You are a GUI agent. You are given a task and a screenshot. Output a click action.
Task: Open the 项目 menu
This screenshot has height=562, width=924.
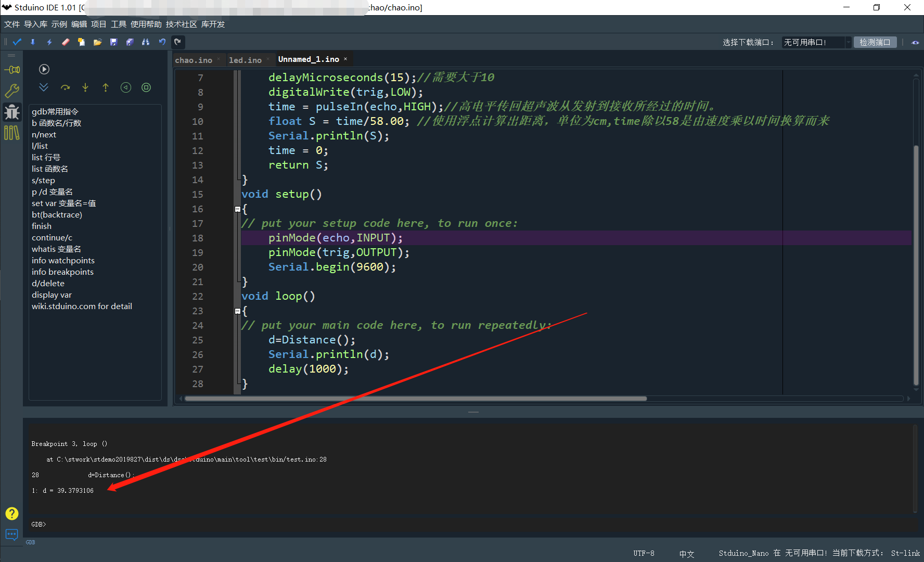point(99,24)
